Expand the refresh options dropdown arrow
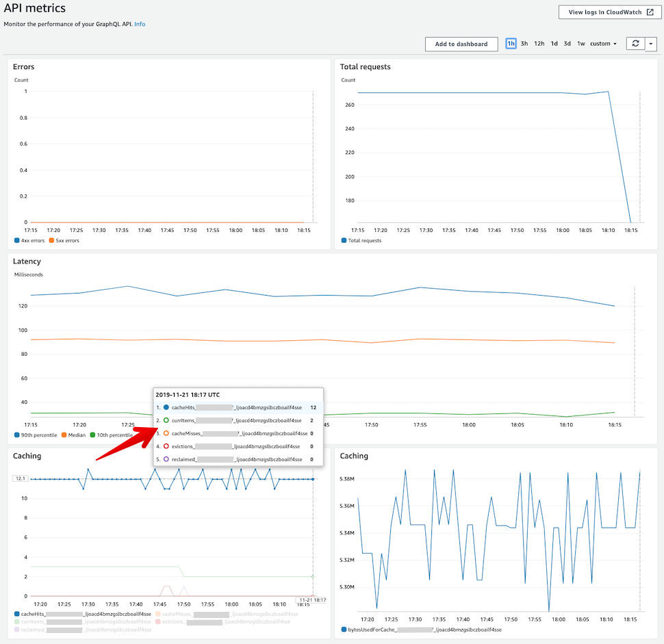 click(x=651, y=44)
